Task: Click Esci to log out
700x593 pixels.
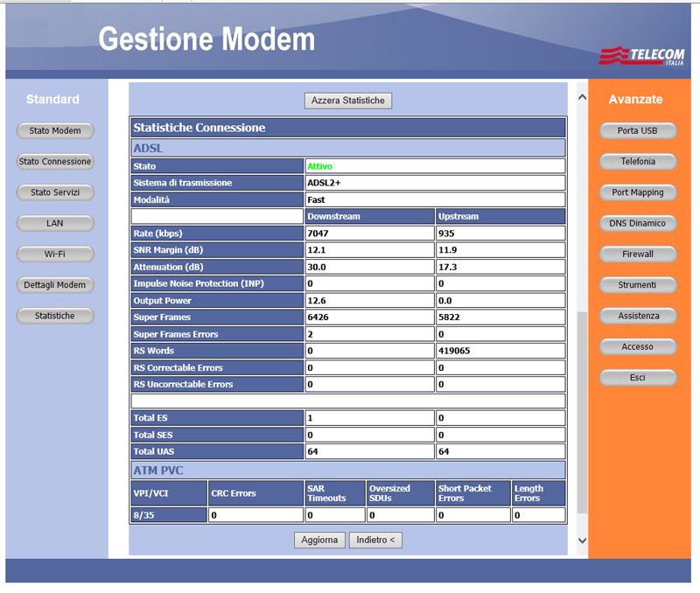Action: pyautogui.click(x=637, y=378)
